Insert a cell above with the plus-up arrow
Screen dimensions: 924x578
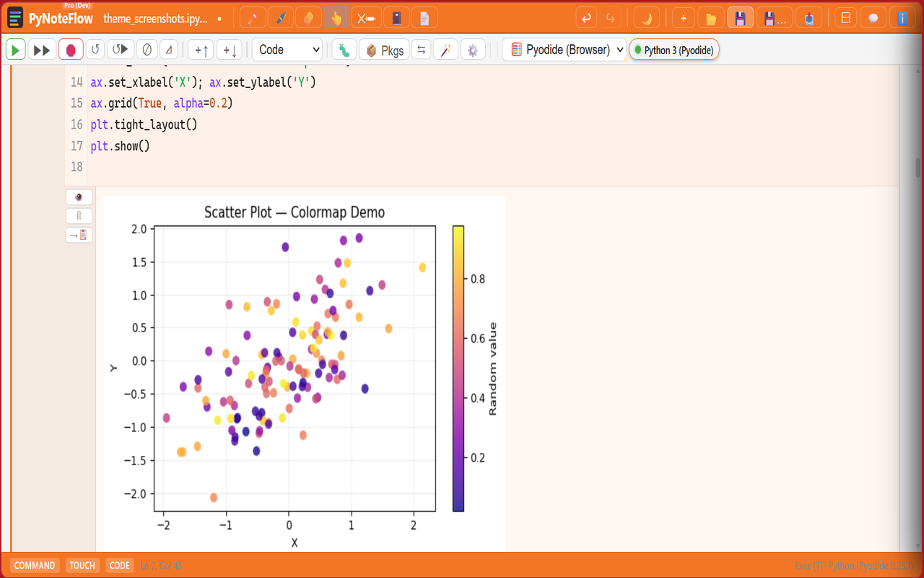[201, 50]
